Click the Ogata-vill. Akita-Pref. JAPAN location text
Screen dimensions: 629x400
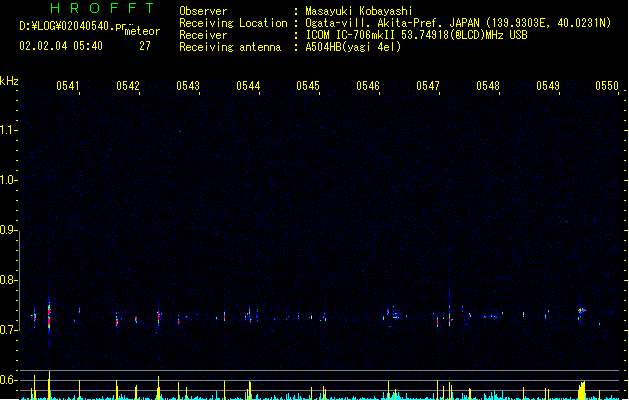pos(458,23)
